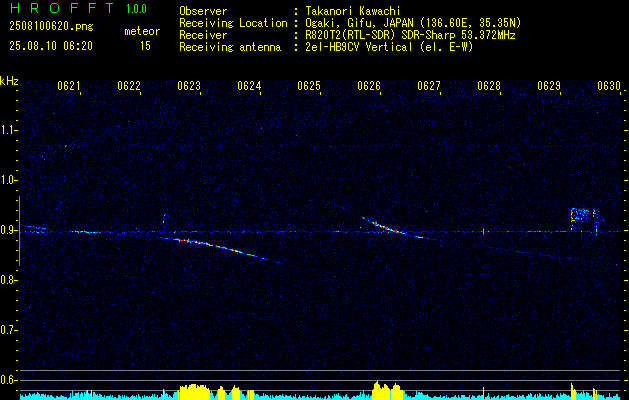
Task: Click the 0.8 kHz axis label
Action: pyautogui.click(x=7, y=280)
